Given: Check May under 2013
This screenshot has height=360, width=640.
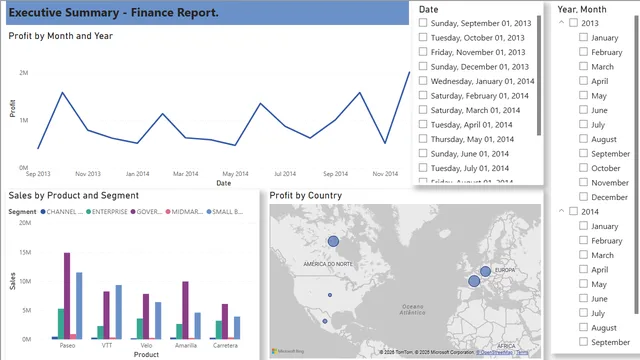Looking at the screenshot, I should 583,95.
